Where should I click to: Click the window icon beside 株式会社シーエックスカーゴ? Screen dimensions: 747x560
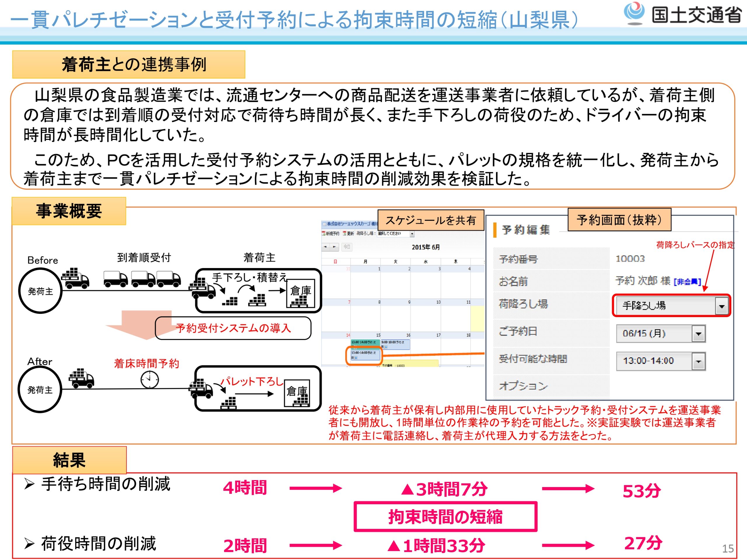[x=324, y=224]
